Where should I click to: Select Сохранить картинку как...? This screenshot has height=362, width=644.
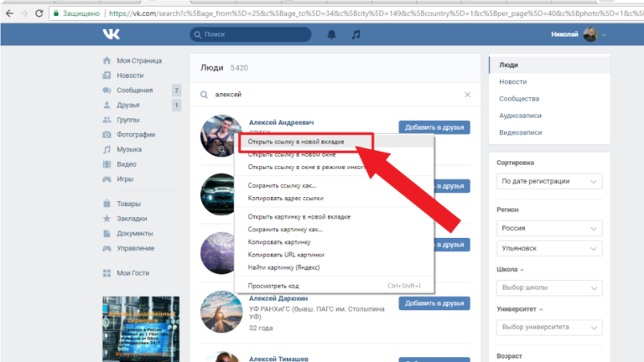[x=335, y=230]
